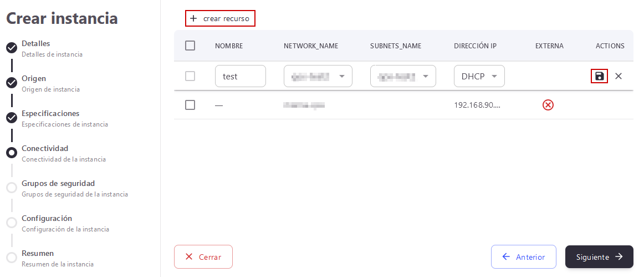Go back with the Anterior button

[523, 257]
